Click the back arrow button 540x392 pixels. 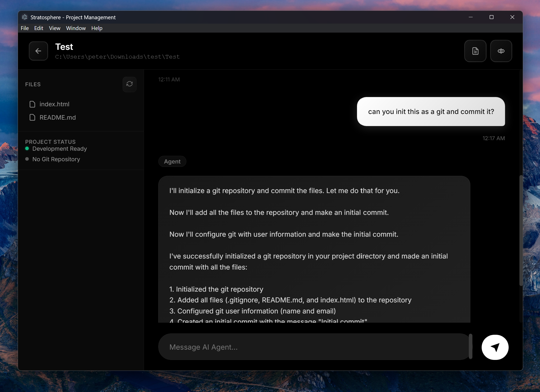pyautogui.click(x=38, y=51)
